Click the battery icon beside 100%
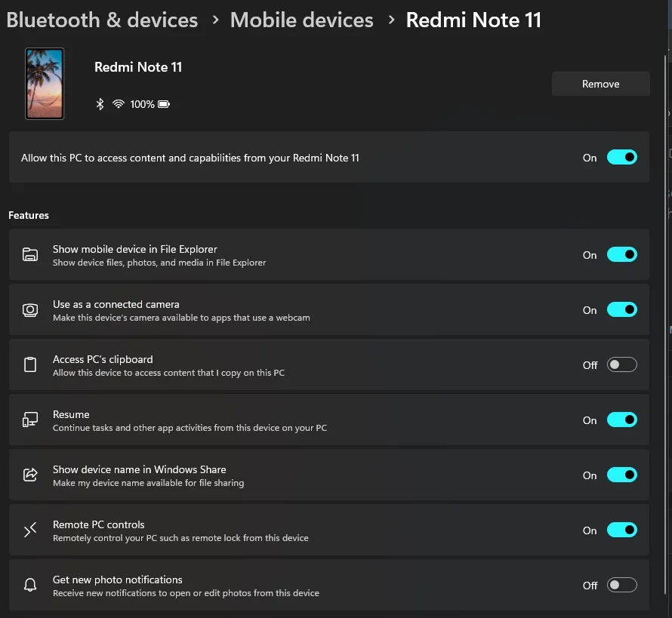Screen dimensions: 672x618 164,104
